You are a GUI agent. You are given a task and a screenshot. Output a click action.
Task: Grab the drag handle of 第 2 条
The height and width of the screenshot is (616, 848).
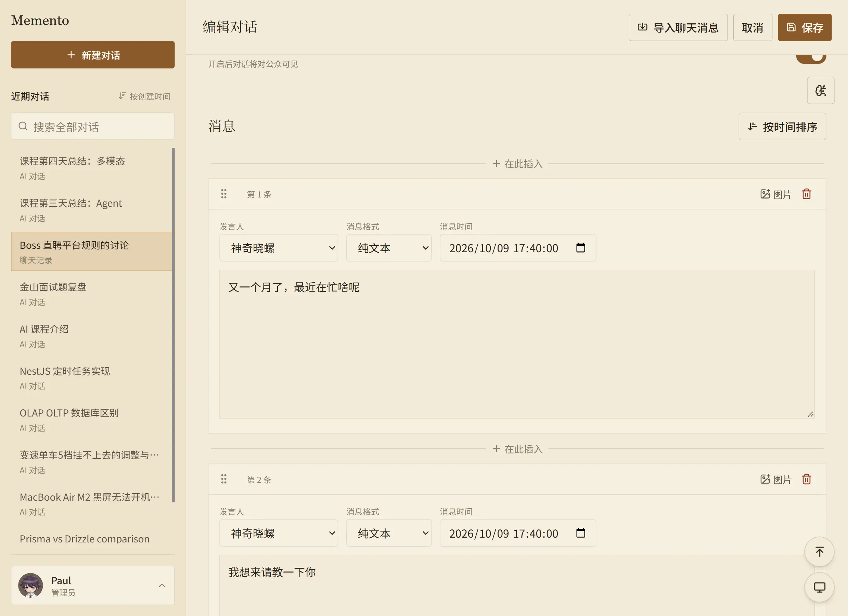click(223, 479)
